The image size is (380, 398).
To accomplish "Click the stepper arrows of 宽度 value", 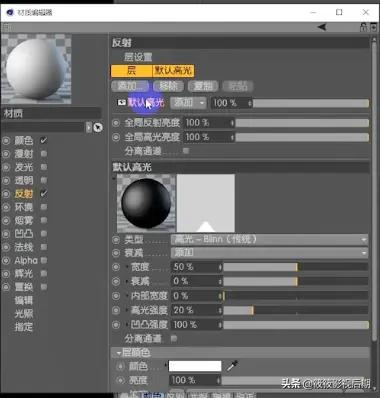I will pyautogui.click(x=220, y=267).
